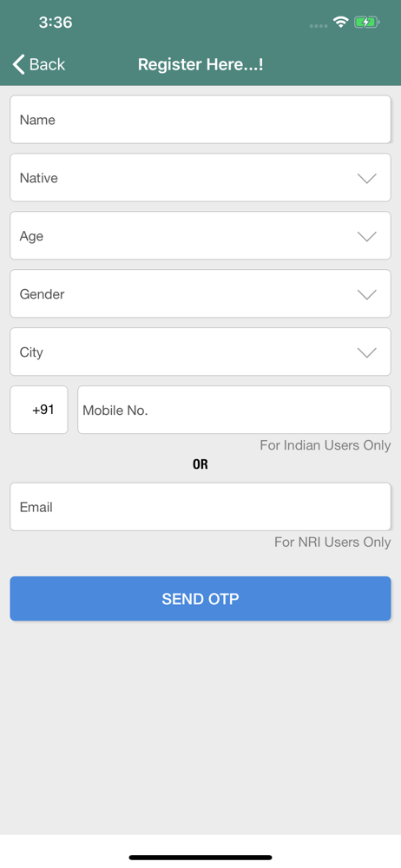401x868 pixels.
Task: Click the Email input field
Action: click(x=200, y=507)
